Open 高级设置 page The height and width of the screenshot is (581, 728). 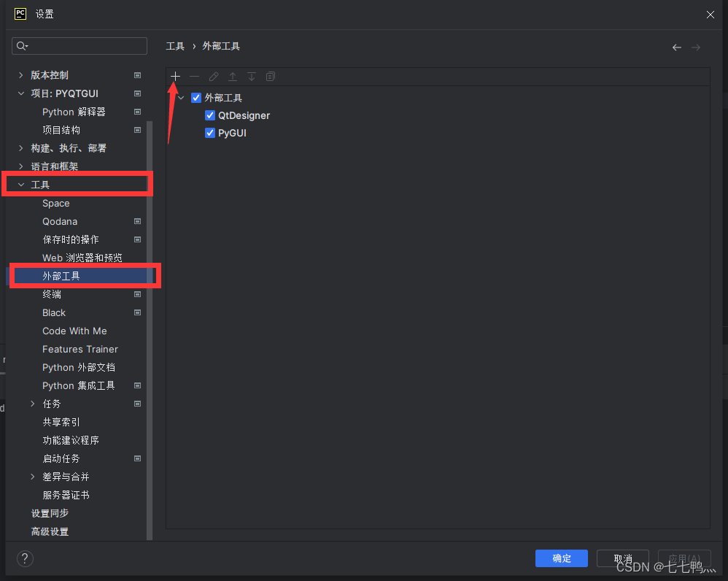tap(50, 531)
